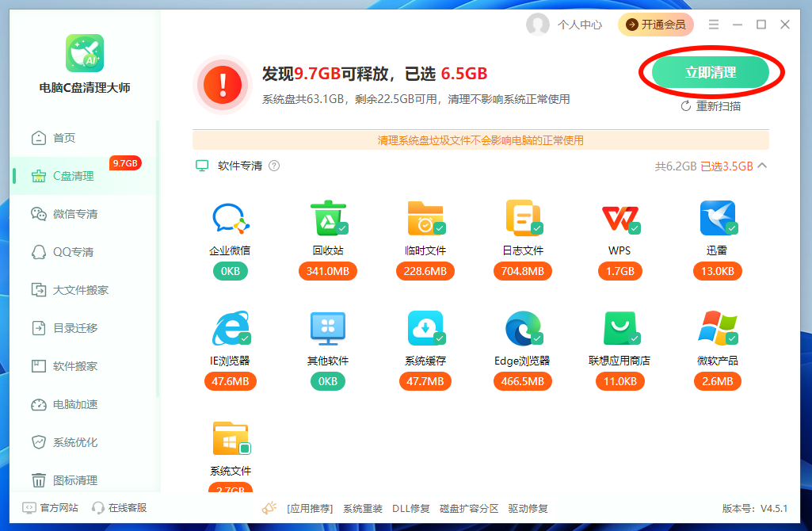
Task: Select C盘清理 in sidebar
Action: (x=83, y=176)
